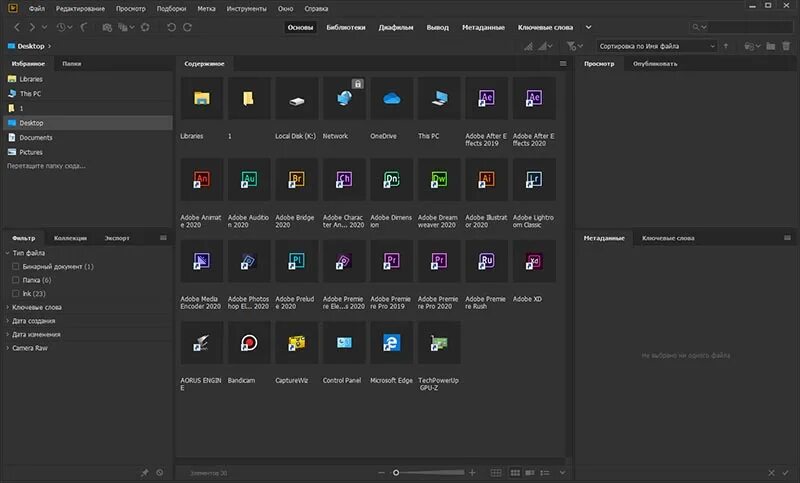The image size is (800, 483).
Task: Check the Бинарный документ (1) filter
Action: coord(15,266)
